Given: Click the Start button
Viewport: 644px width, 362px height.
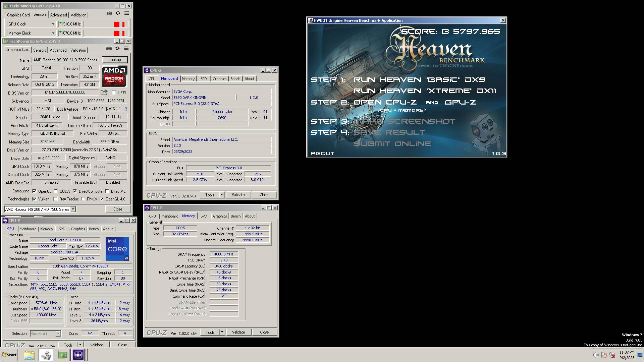Looking at the screenshot, I should [9, 355].
